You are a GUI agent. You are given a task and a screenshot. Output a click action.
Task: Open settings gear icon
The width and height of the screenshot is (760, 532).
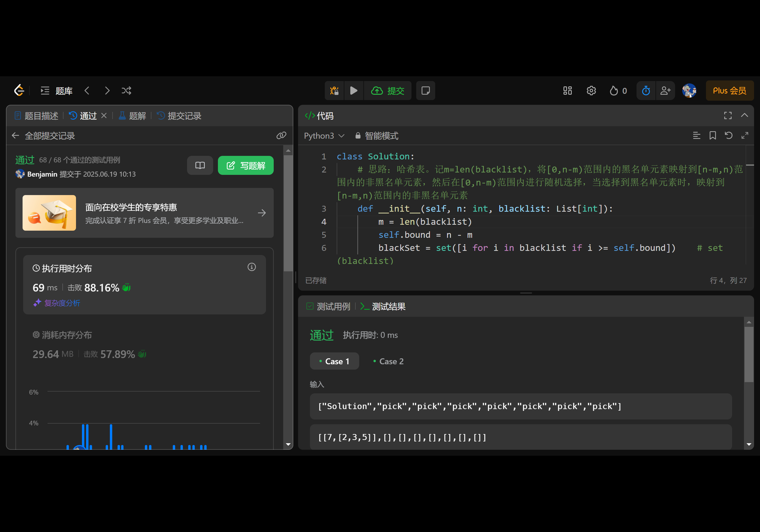click(591, 91)
